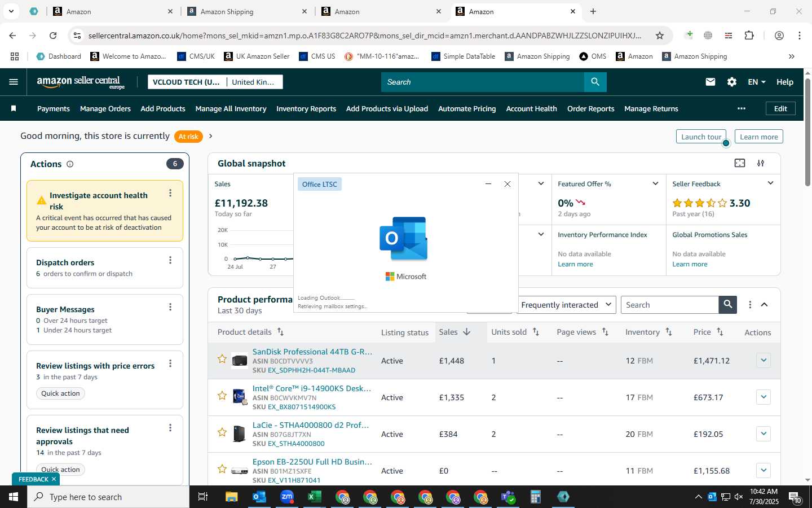Sort by Units sold column arrows
812x508 pixels.
coord(536,332)
